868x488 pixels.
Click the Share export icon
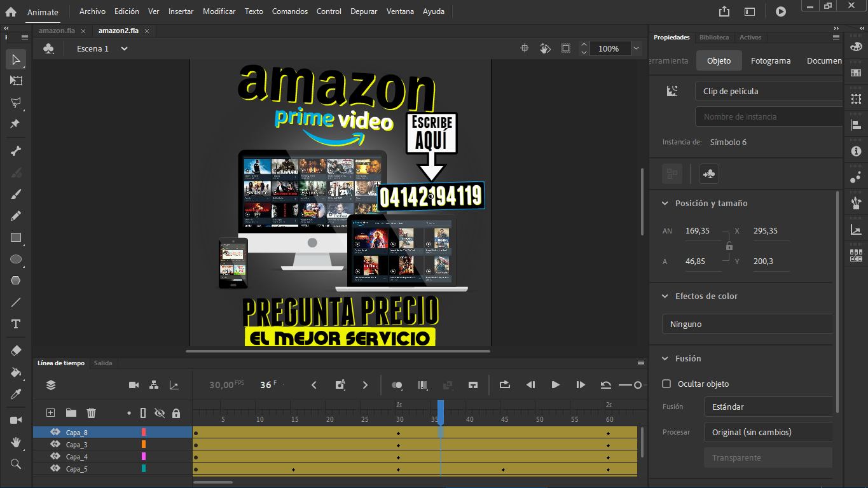[x=724, y=11]
